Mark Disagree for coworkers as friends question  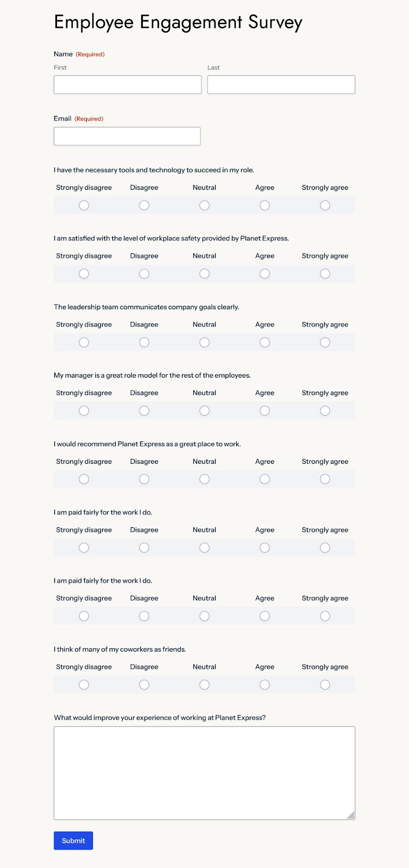pos(144,685)
